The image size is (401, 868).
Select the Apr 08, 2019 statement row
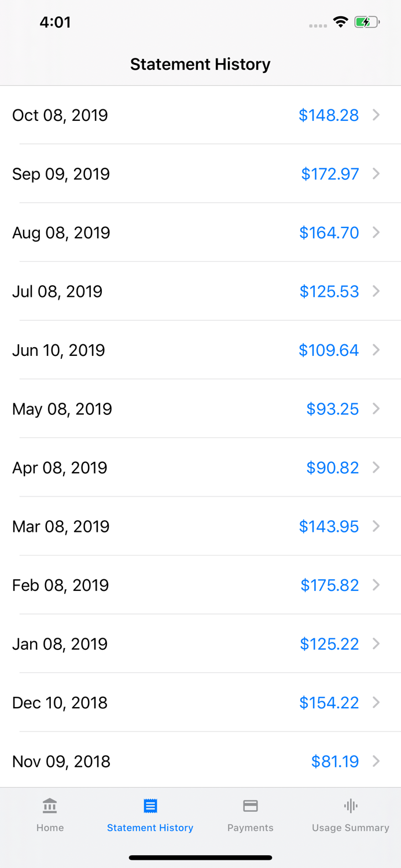pyautogui.click(x=200, y=468)
